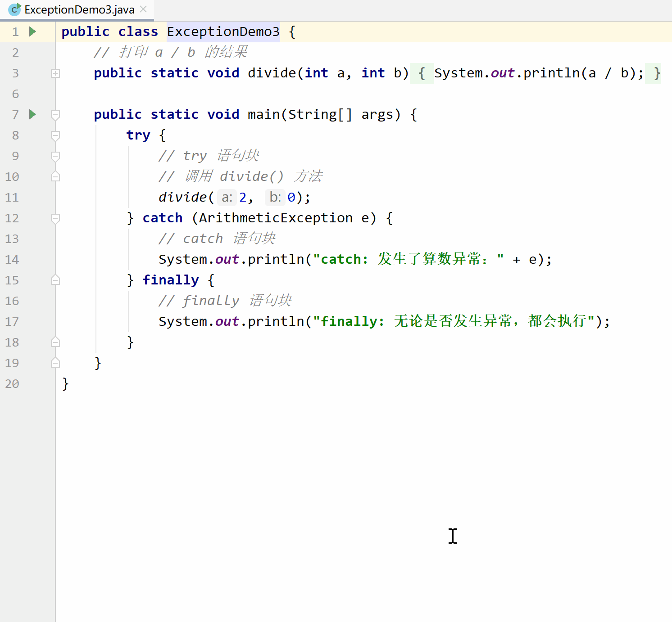The image size is (672, 622).
Task: Collapse catch block fold marker on line 12
Action: (x=55, y=218)
